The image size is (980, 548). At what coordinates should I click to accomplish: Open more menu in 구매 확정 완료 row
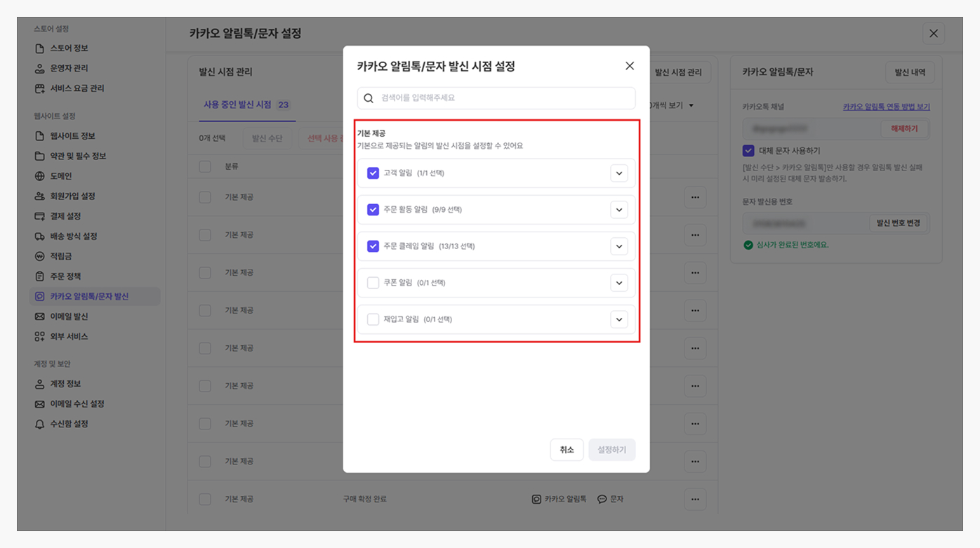pyautogui.click(x=695, y=500)
